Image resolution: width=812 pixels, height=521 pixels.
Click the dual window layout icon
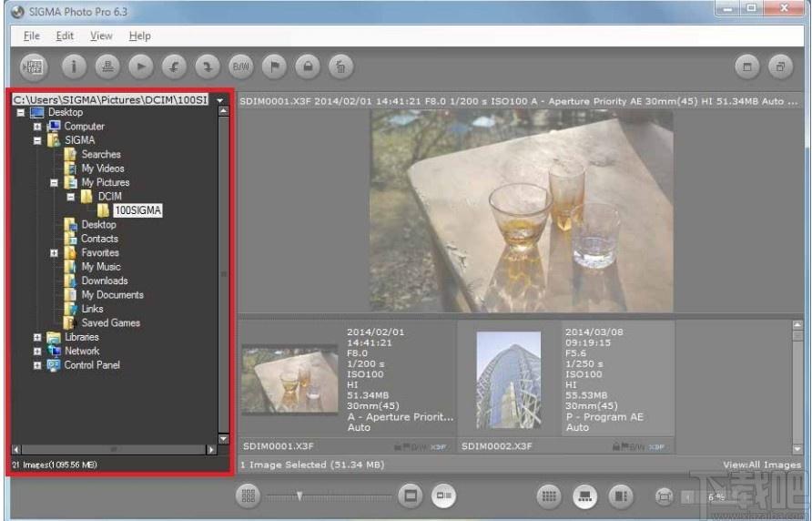pos(780,66)
